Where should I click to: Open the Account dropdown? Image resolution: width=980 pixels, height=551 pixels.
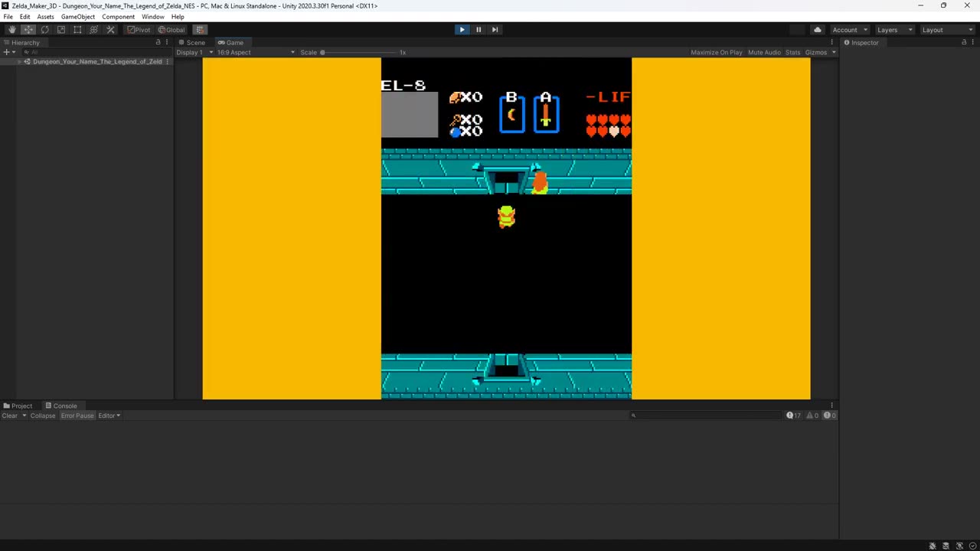pyautogui.click(x=850, y=30)
